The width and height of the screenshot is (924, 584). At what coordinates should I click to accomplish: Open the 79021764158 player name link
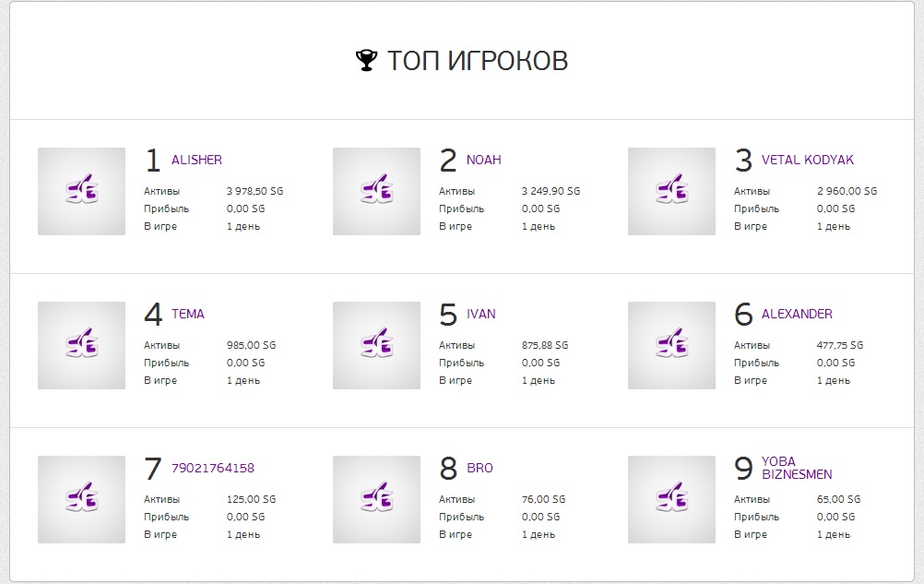coord(213,468)
